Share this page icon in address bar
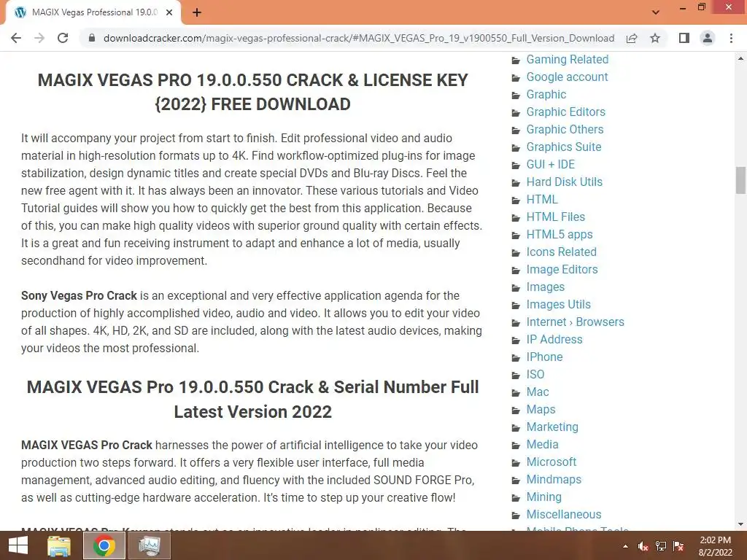This screenshot has width=747, height=560. (632, 38)
